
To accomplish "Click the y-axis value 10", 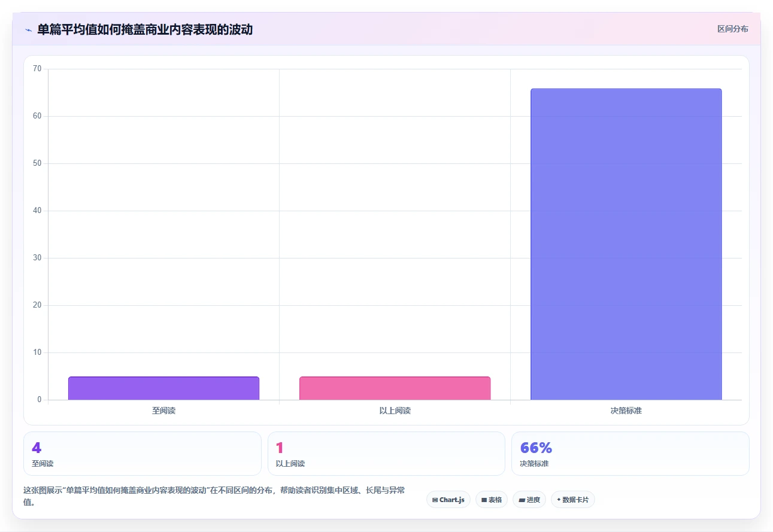I will coord(37,352).
